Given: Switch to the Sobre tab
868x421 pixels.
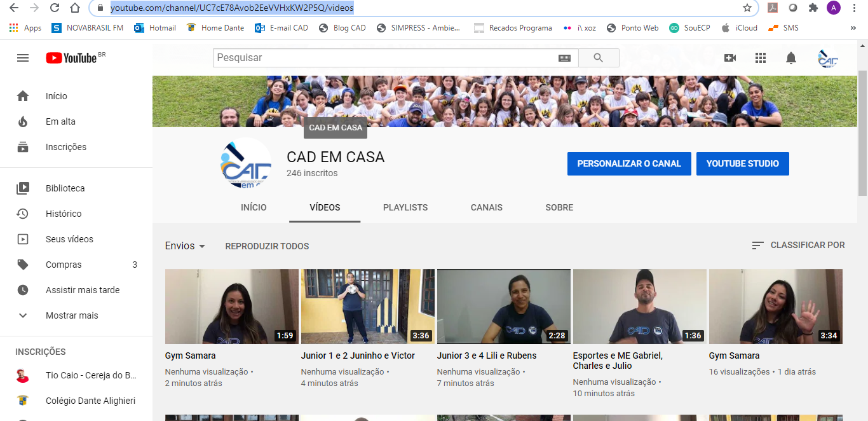Looking at the screenshot, I should (559, 207).
